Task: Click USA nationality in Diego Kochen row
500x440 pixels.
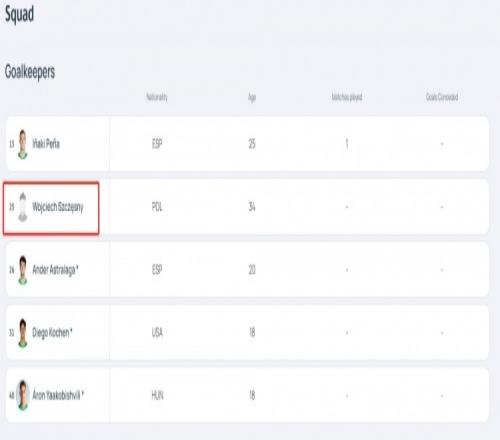Action: tap(157, 333)
